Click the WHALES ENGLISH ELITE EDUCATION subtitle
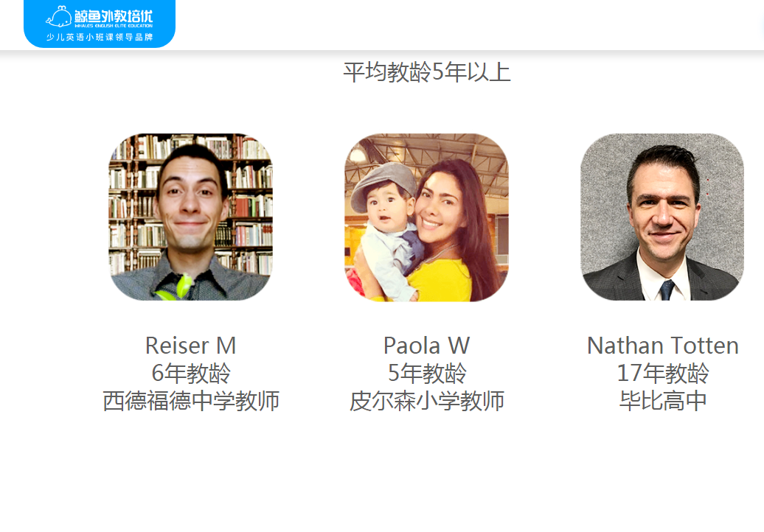764x532 pixels. tap(114, 25)
